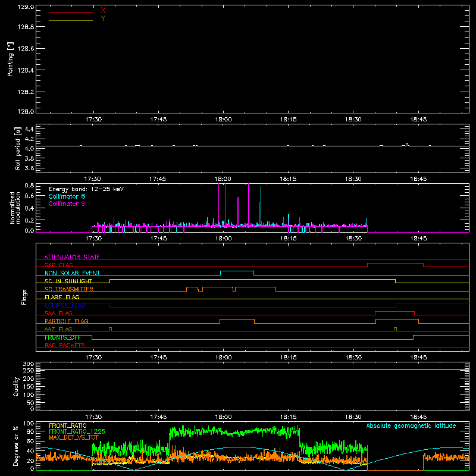Image resolution: width=476 pixels, height=476 pixels.
Task: Click the raised PARTICLE_FLAG pulse near 18:00
Action: click(x=237, y=320)
